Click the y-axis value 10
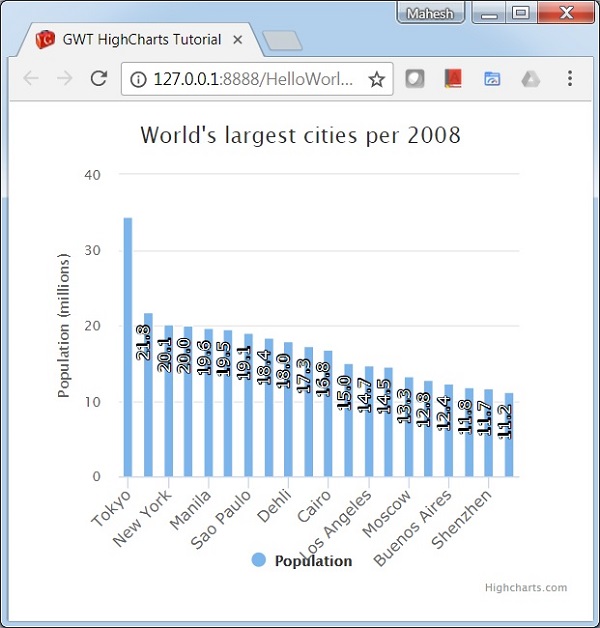Image resolution: width=600 pixels, height=628 pixels. (x=93, y=402)
